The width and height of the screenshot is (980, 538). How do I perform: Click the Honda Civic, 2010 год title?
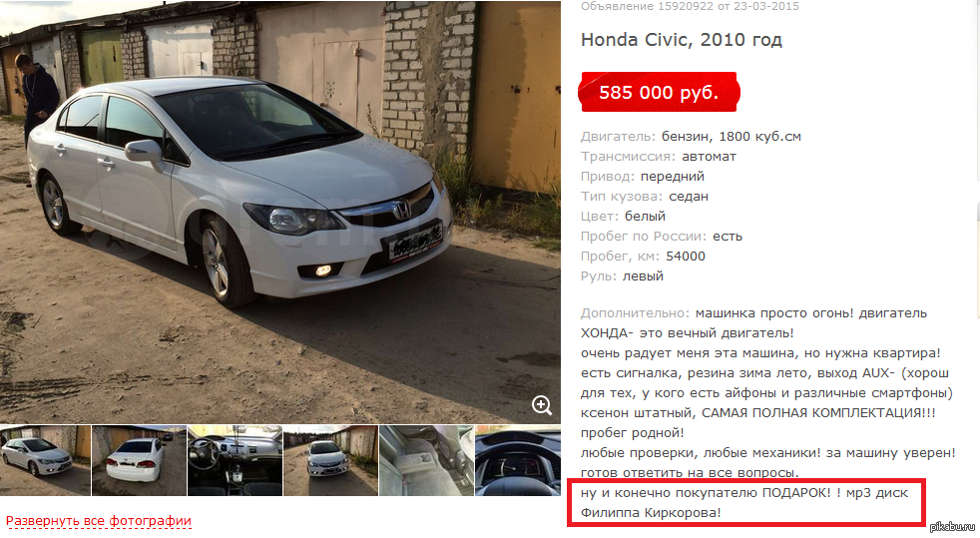[x=682, y=39]
